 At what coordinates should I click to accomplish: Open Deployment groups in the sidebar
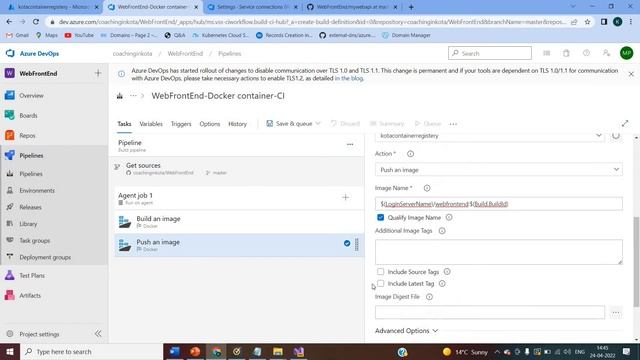click(x=45, y=258)
